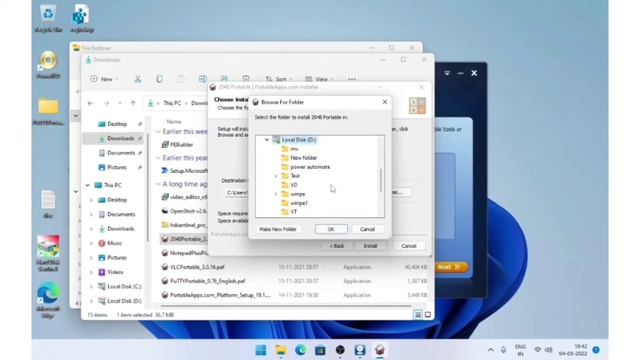Image resolution: width=640 pixels, height=360 pixels.
Task: Show hidden system tray icons
Action: point(491,350)
